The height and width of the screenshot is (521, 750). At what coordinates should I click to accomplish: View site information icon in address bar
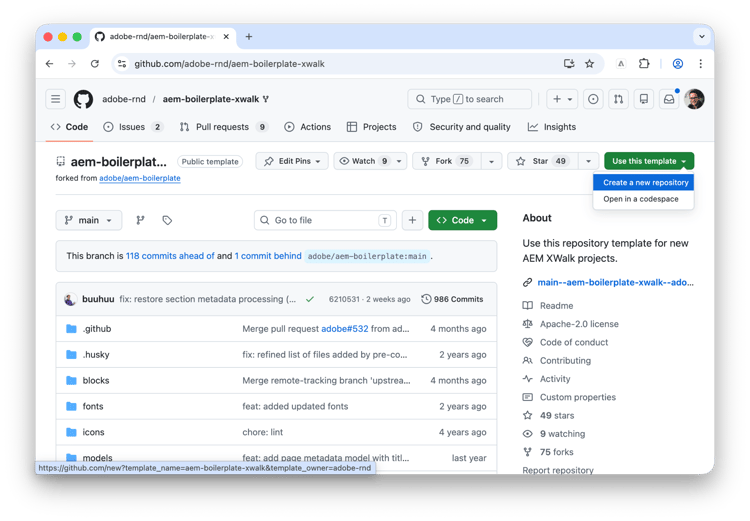click(122, 64)
